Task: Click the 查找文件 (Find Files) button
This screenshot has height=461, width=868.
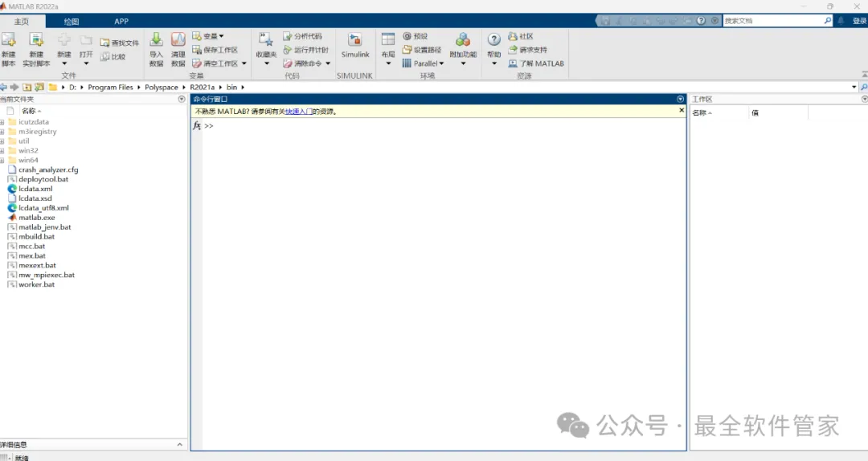Action: (x=120, y=43)
